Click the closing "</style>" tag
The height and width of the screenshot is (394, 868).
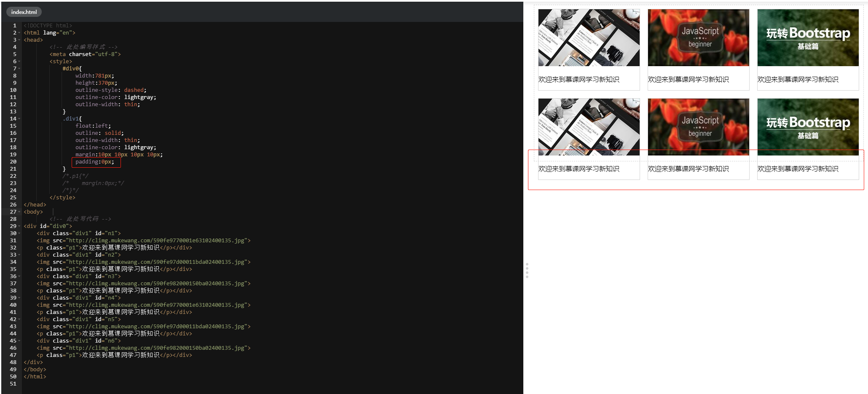pyautogui.click(x=62, y=198)
